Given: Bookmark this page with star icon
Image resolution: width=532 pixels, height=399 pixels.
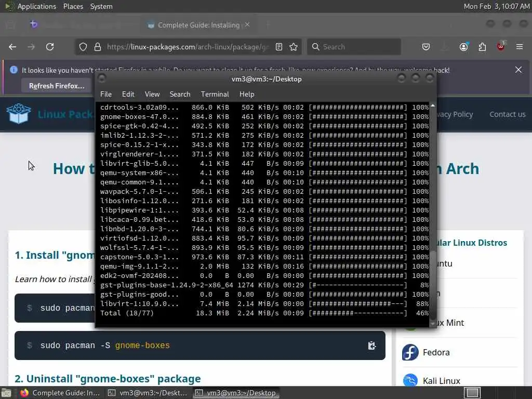Looking at the screenshot, I should [294, 47].
